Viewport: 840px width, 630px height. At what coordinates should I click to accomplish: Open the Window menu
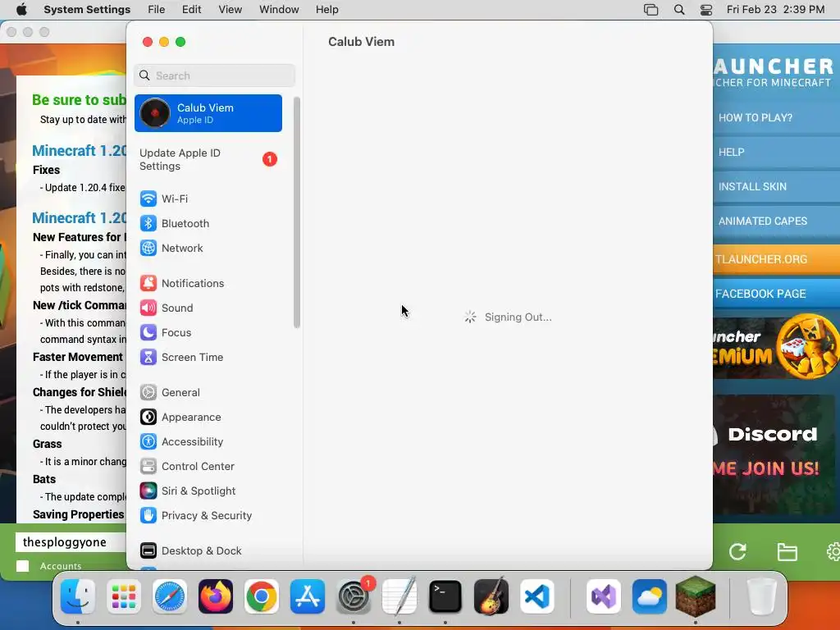[x=279, y=10]
